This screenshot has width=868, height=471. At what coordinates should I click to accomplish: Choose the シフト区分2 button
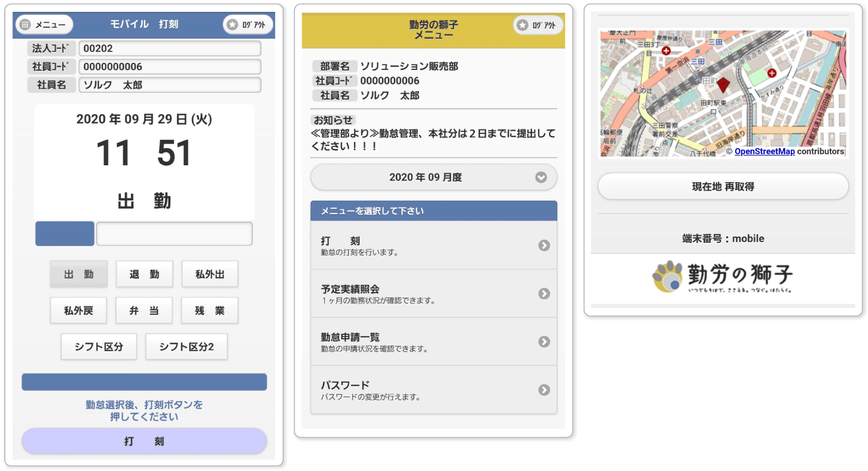[x=187, y=347]
